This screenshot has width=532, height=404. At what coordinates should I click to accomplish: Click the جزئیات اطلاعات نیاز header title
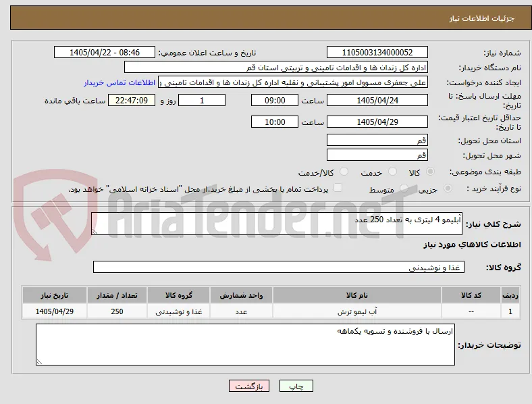point(482,18)
